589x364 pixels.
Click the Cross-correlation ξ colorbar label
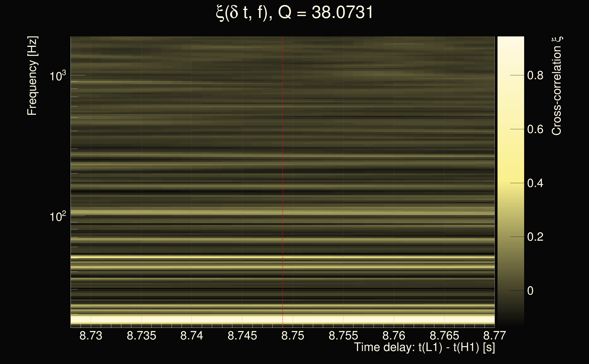(x=556, y=86)
